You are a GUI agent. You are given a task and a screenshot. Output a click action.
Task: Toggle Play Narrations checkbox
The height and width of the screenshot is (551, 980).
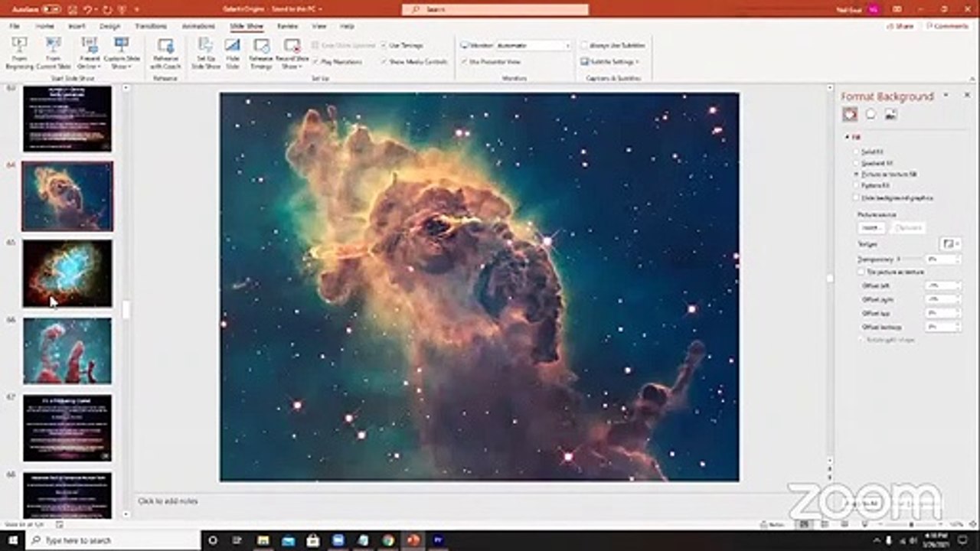(x=337, y=61)
